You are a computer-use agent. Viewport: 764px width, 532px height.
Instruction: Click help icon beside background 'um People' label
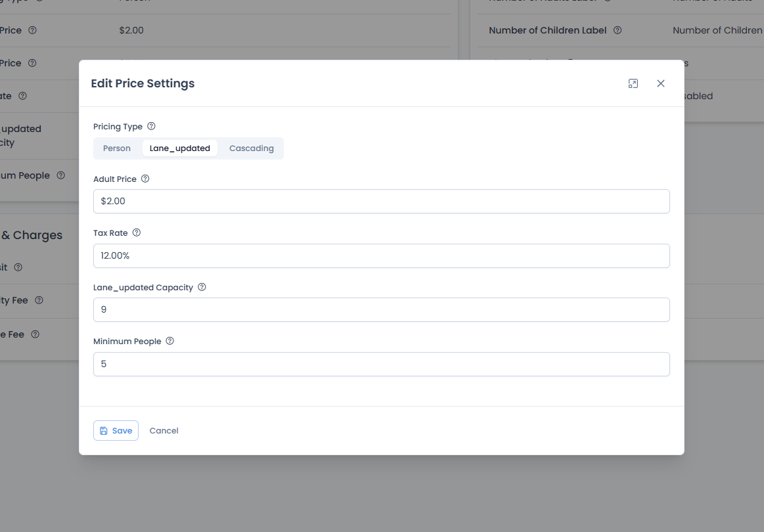(x=60, y=175)
